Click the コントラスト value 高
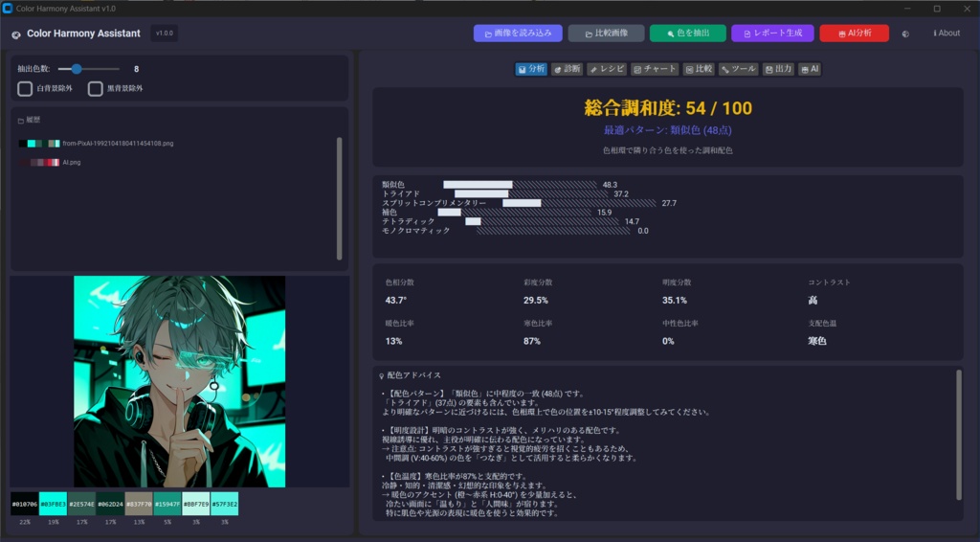Image resolution: width=980 pixels, height=542 pixels. click(x=813, y=301)
